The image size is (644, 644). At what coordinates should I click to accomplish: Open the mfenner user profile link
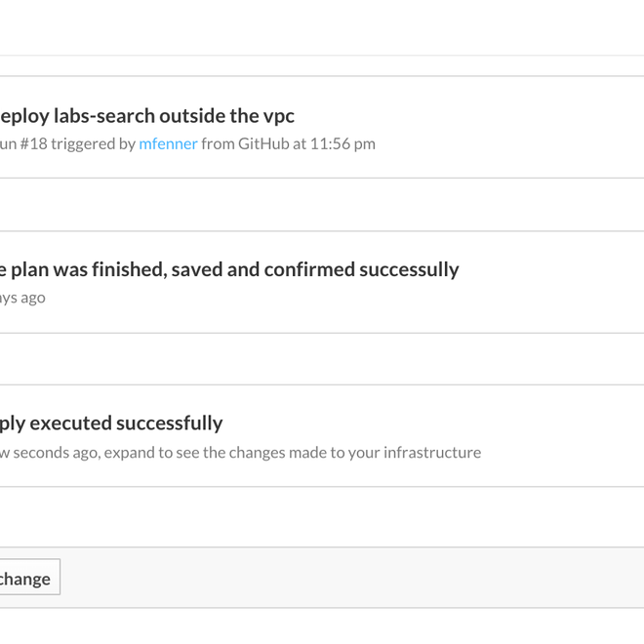(168, 143)
